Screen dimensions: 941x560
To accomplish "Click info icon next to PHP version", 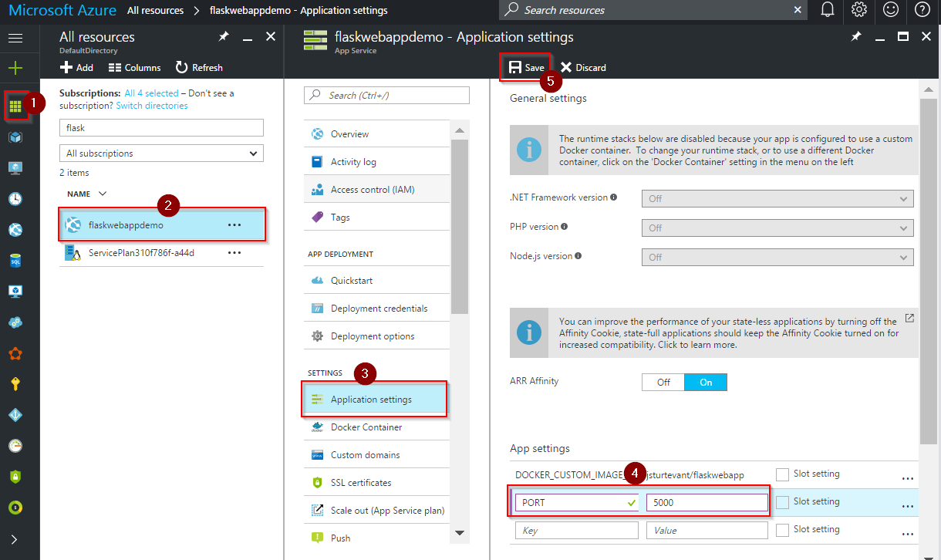I will click(565, 227).
